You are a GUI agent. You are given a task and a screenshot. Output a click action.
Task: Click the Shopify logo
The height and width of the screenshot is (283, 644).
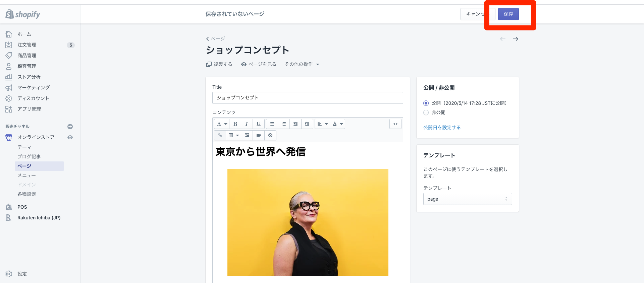pyautogui.click(x=23, y=14)
